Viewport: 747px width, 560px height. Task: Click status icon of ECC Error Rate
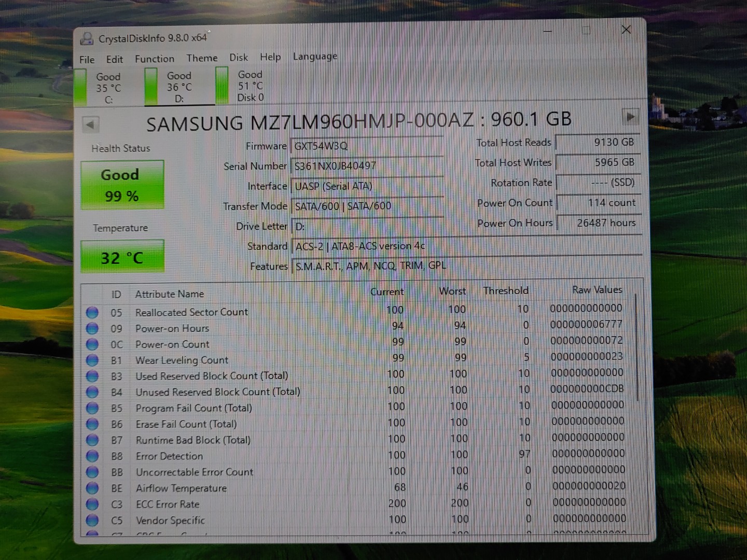coord(92,505)
